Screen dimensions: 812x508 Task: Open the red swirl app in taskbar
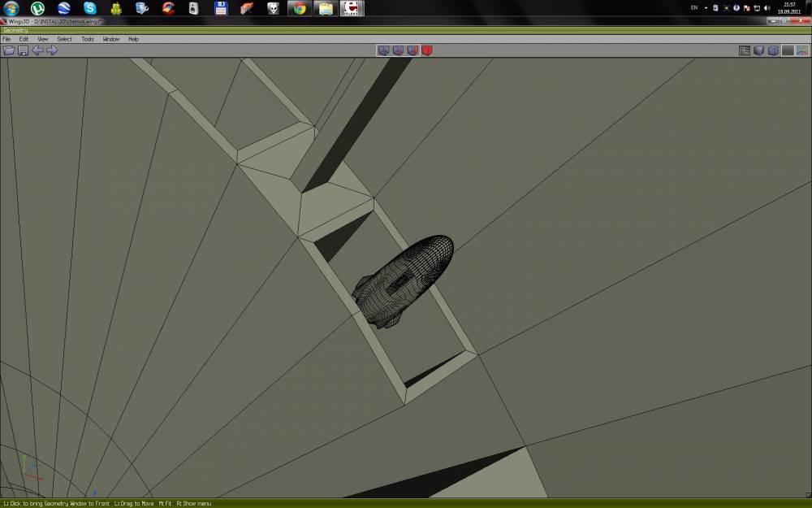coord(168,8)
